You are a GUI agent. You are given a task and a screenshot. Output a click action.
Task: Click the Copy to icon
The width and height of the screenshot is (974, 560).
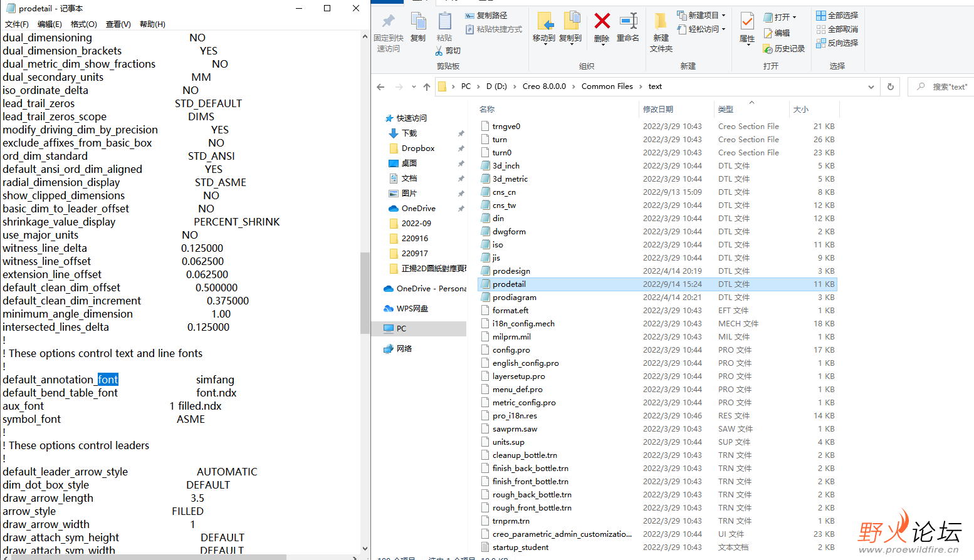coord(571,21)
